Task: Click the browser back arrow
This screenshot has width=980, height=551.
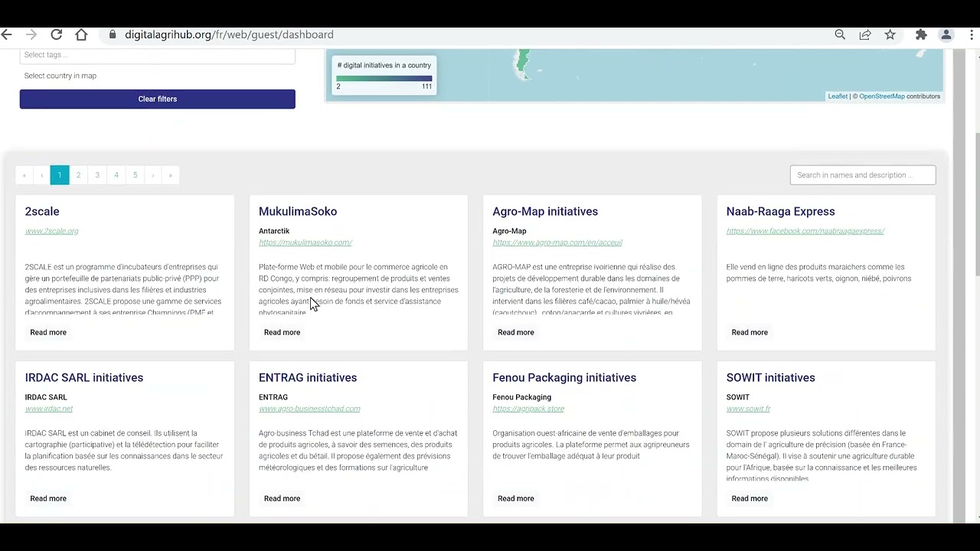Action: click(7, 34)
